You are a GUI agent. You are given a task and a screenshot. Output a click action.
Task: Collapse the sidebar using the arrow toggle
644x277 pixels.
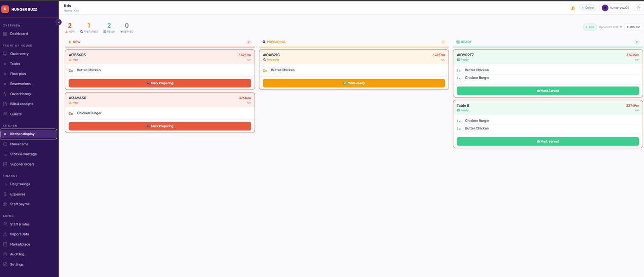(58, 22)
